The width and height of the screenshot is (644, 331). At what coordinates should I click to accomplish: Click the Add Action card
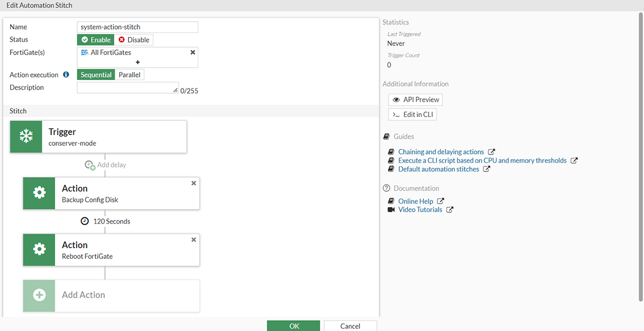tap(111, 295)
